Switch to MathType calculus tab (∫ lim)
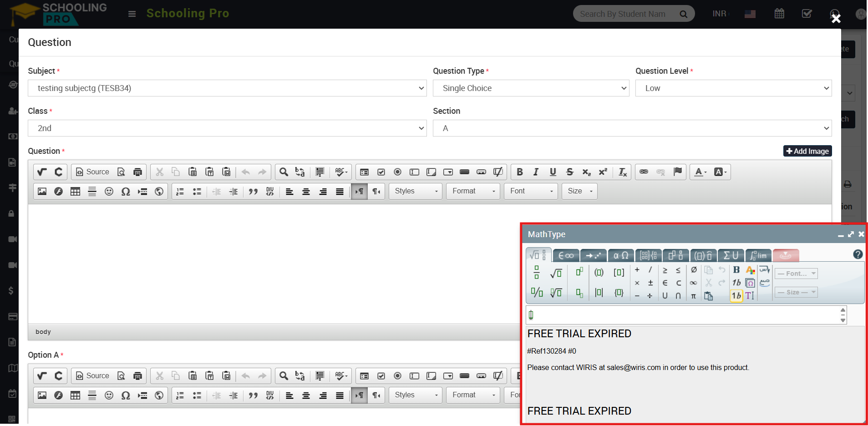The height and width of the screenshot is (426, 868). click(x=758, y=255)
